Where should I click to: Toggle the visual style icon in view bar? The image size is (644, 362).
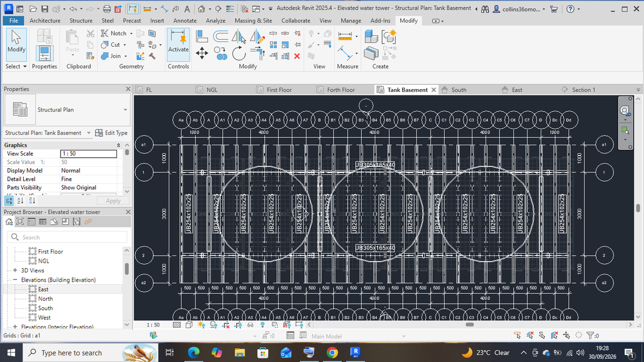(190, 325)
